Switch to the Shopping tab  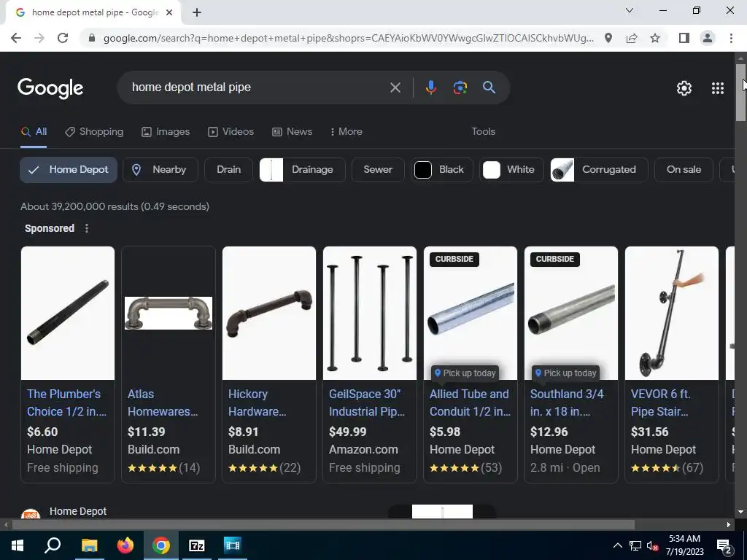pos(94,132)
